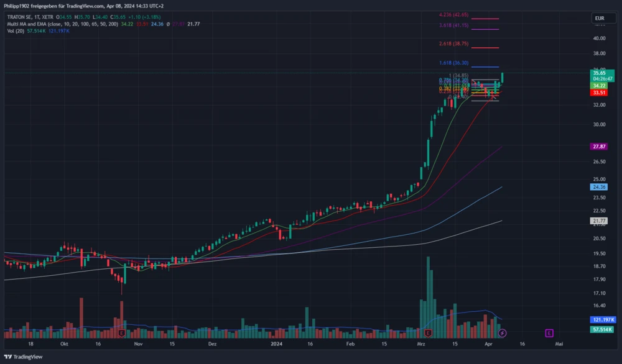Screen dimensions: 622x364
Task: Open the magenta upcoming earnings marker
Action: point(549,333)
